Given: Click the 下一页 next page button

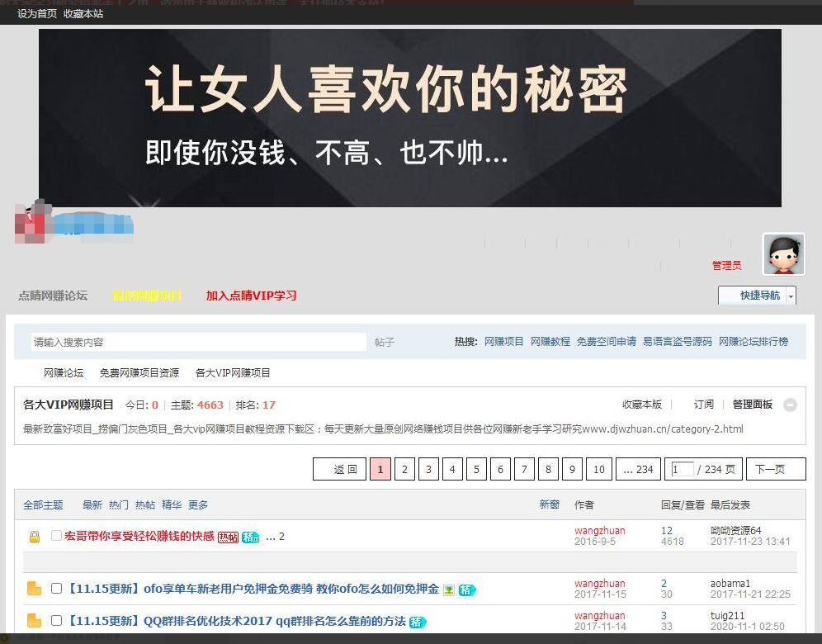Looking at the screenshot, I should [x=769, y=469].
